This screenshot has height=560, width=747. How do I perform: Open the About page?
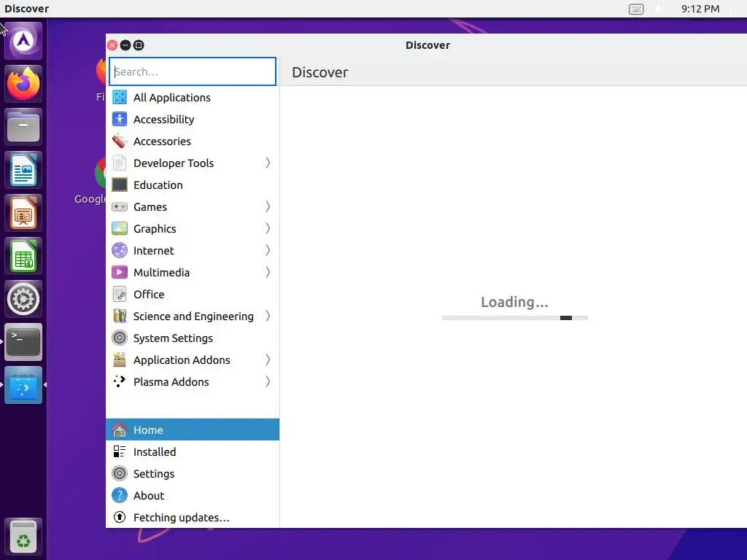(193, 495)
